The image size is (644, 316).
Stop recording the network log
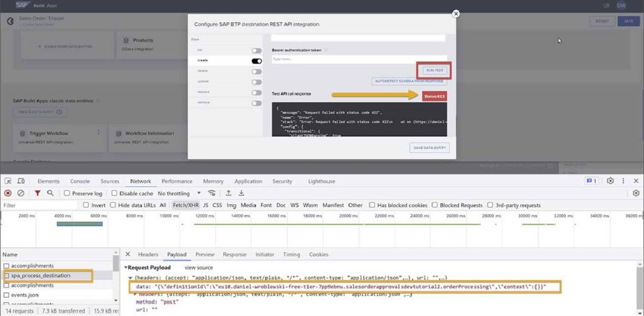(8, 193)
